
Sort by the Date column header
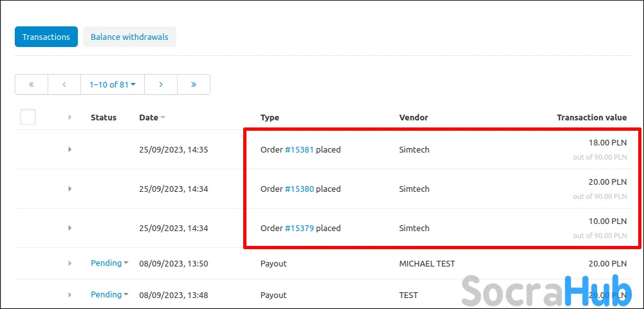pyautogui.click(x=149, y=118)
